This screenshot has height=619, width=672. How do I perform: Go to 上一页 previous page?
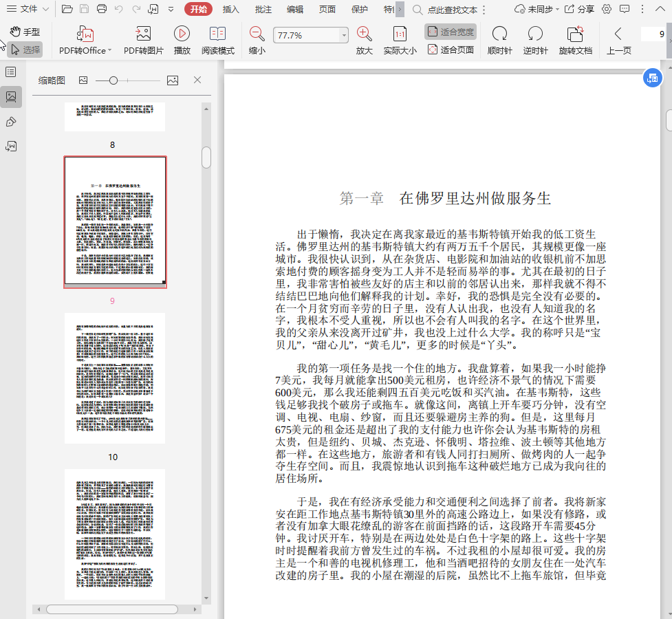point(618,41)
